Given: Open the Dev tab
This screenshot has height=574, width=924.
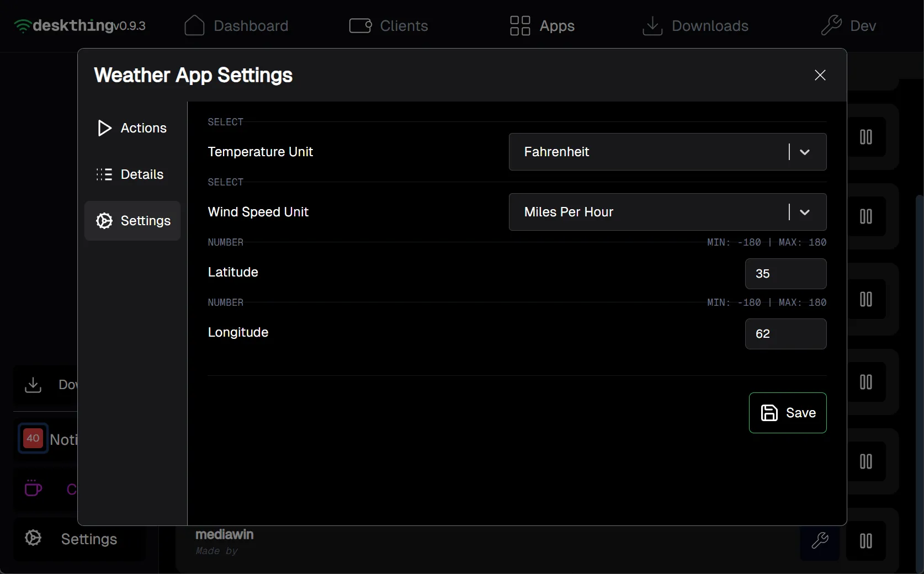Looking at the screenshot, I should coord(848,26).
